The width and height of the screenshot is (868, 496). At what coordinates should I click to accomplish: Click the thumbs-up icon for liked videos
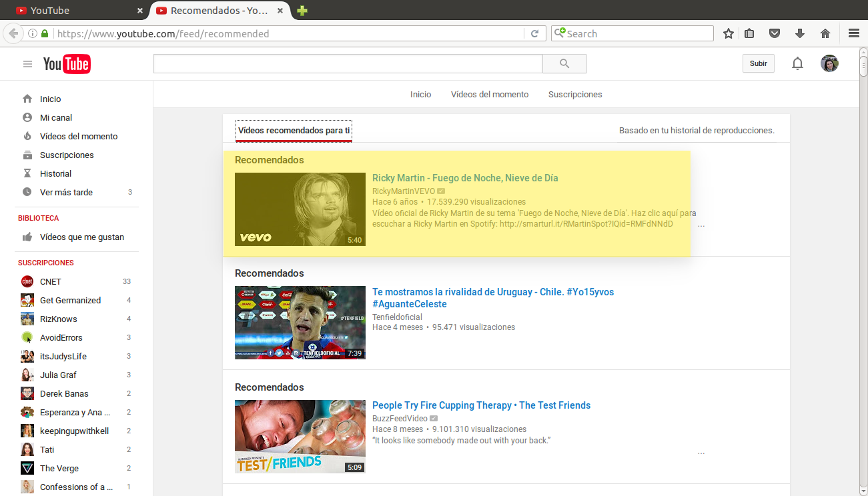click(x=27, y=237)
